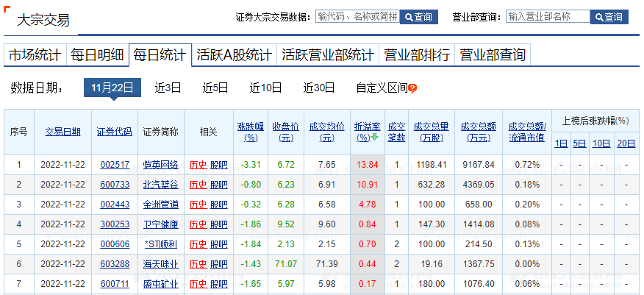Open the 每日明细 tab
644x295 pixels.
point(97,55)
